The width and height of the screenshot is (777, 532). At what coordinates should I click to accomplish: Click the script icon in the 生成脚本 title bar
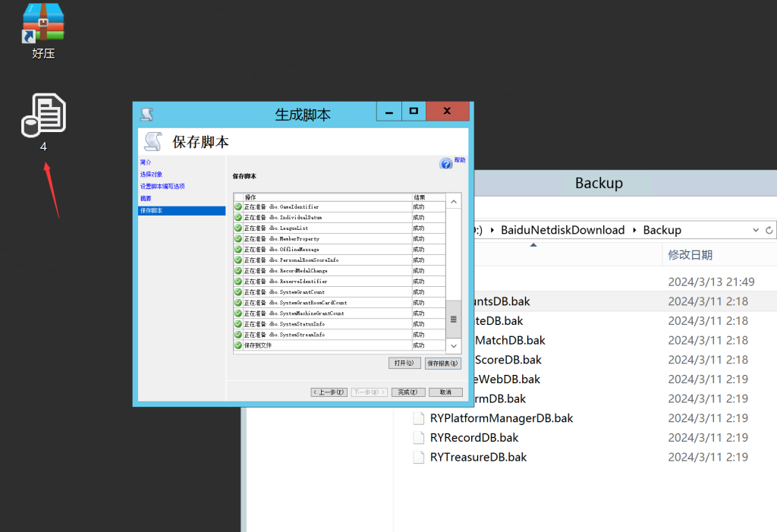[146, 111]
